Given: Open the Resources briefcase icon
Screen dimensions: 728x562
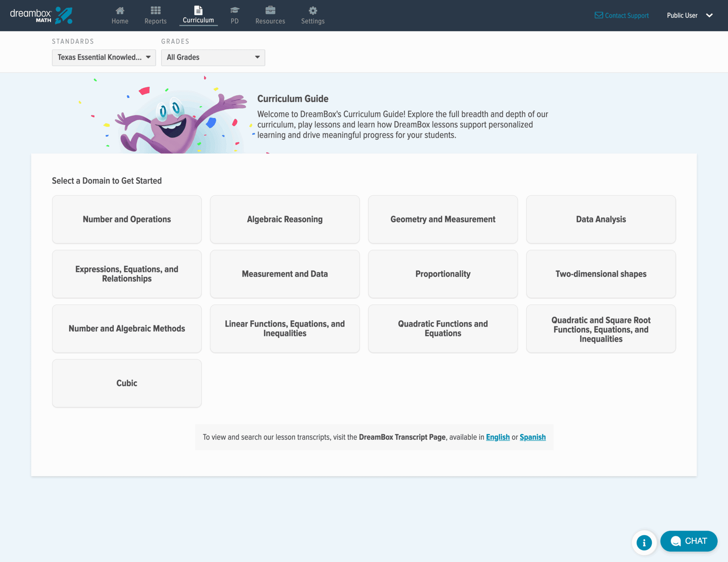Looking at the screenshot, I should (x=270, y=11).
